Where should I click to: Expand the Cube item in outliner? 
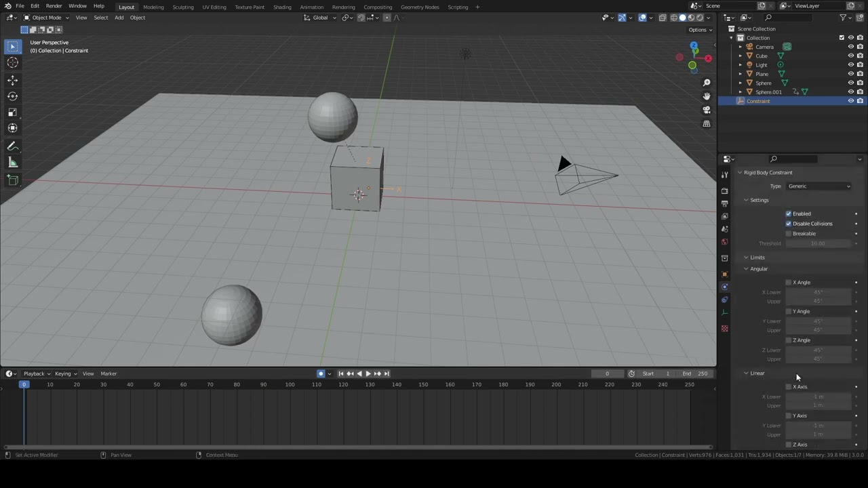click(x=741, y=56)
